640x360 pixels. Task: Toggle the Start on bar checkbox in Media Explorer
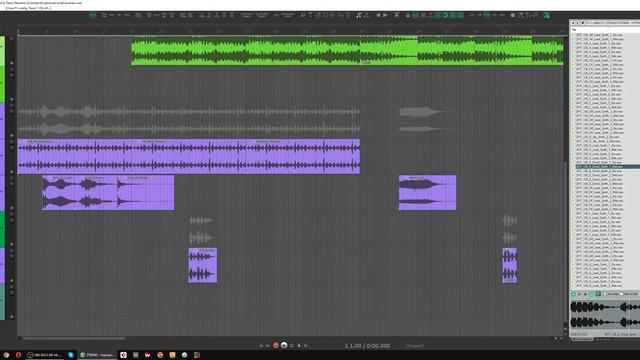click(621, 294)
